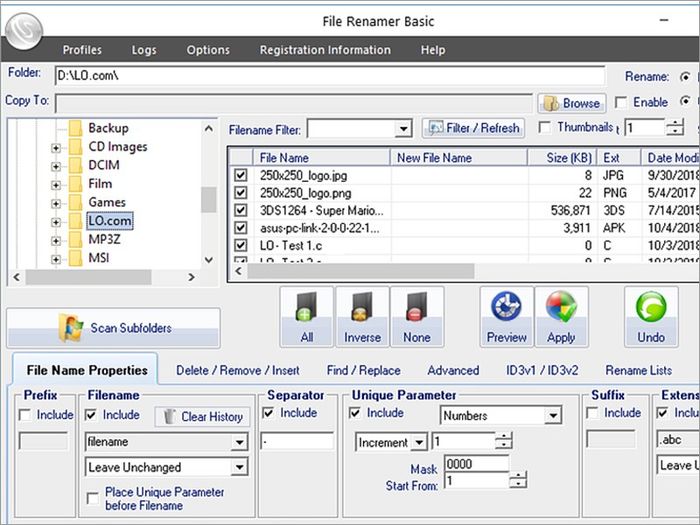
Task: Preview the rename results
Action: pos(507,317)
